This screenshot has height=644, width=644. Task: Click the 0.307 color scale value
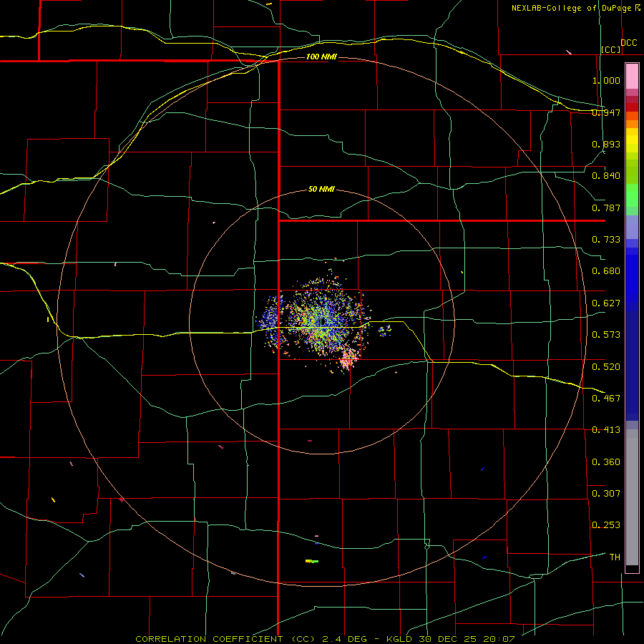point(606,493)
